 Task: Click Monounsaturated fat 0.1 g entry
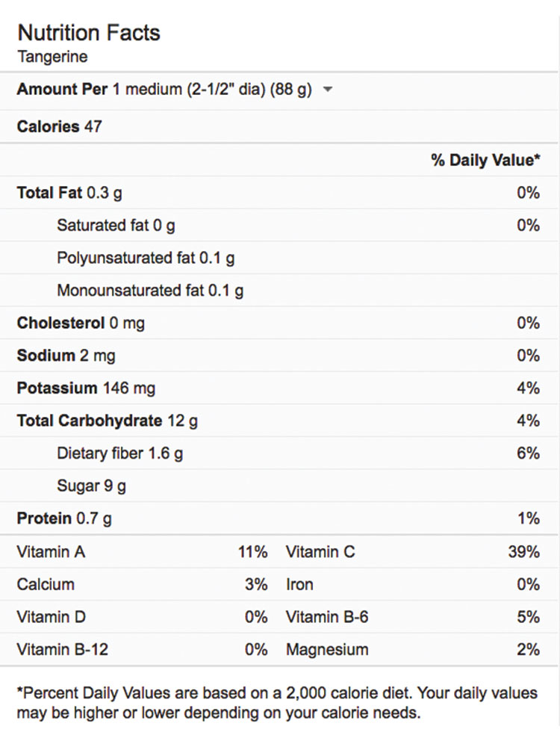pos(150,291)
